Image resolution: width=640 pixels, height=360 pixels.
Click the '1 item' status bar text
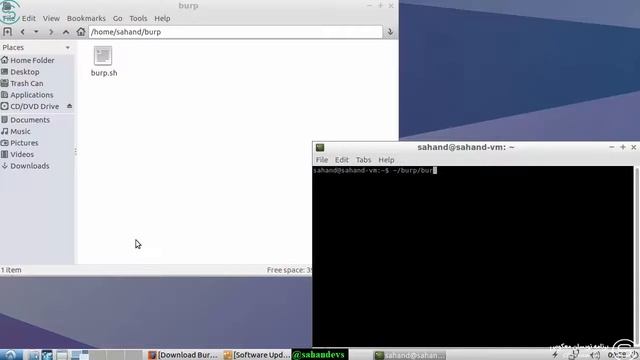[11, 270]
